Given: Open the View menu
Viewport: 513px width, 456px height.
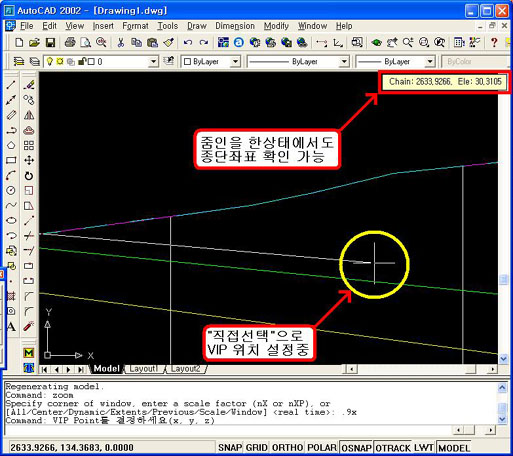Looking at the screenshot, I should [74, 26].
